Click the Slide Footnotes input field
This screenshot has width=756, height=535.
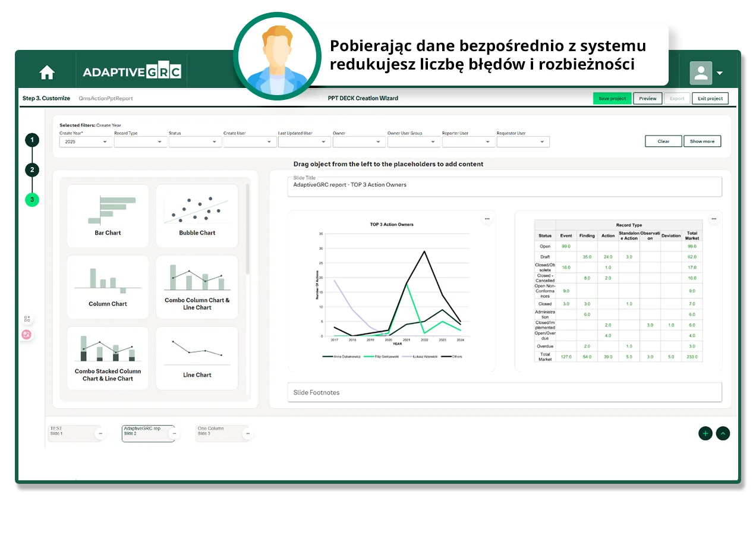pyautogui.click(x=504, y=392)
